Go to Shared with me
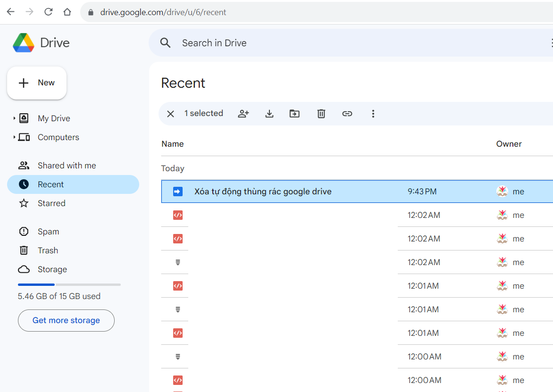This screenshot has width=553, height=392. pyautogui.click(x=67, y=166)
